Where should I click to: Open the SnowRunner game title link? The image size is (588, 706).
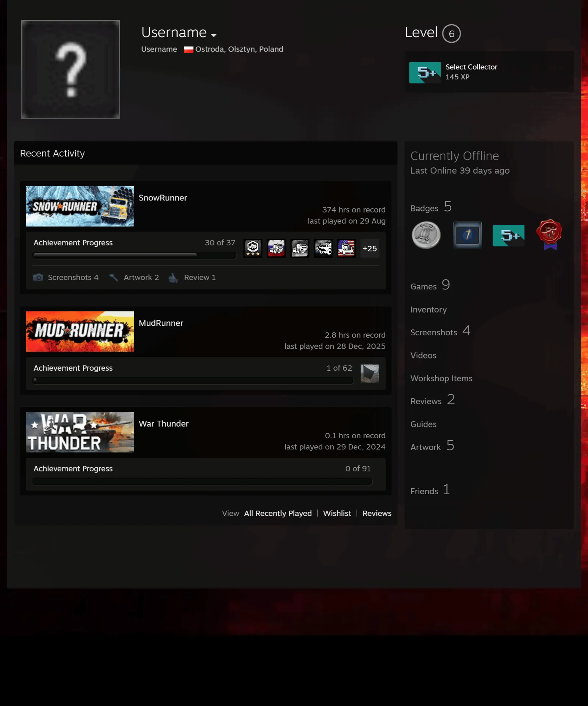click(x=163, y=198)
